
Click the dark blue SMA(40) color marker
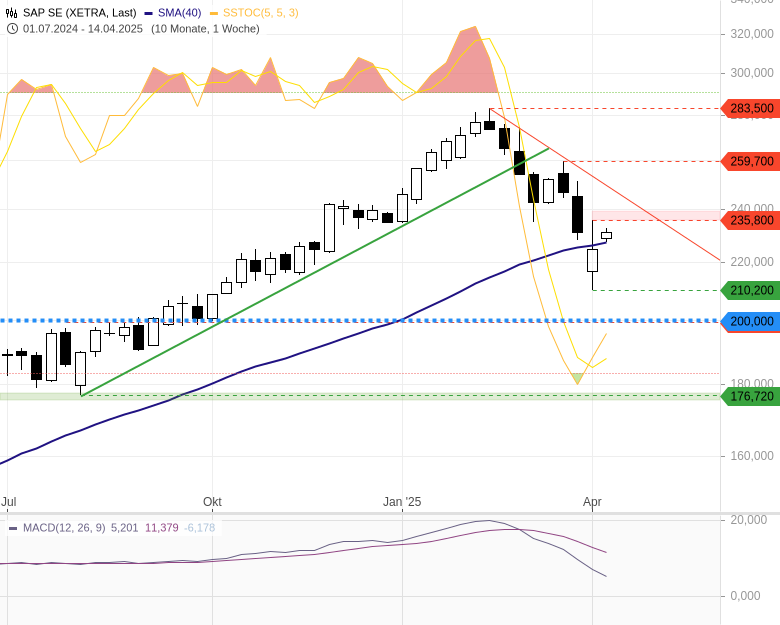[148, 13]
